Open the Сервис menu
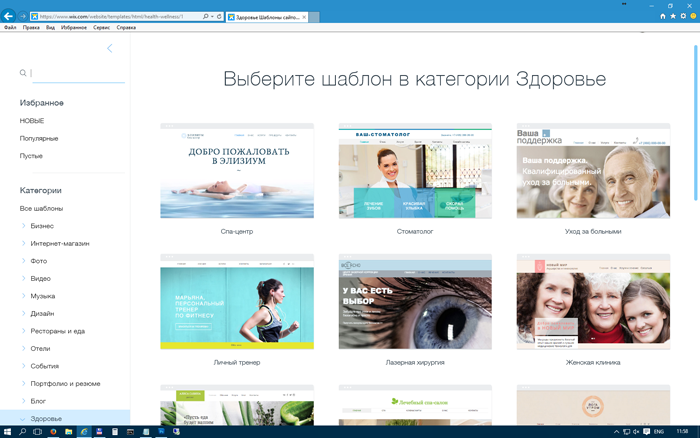Viewport: 700px width, 438px height. point(101,27)
